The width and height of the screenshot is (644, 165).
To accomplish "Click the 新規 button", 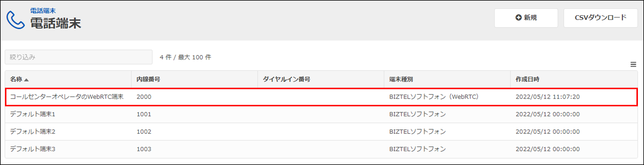I will (526, 18).
